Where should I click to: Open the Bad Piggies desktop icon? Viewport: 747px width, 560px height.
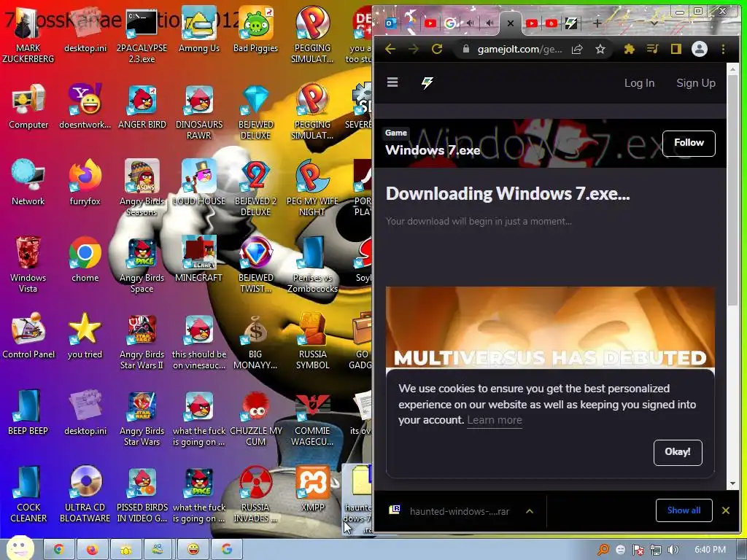255,28
